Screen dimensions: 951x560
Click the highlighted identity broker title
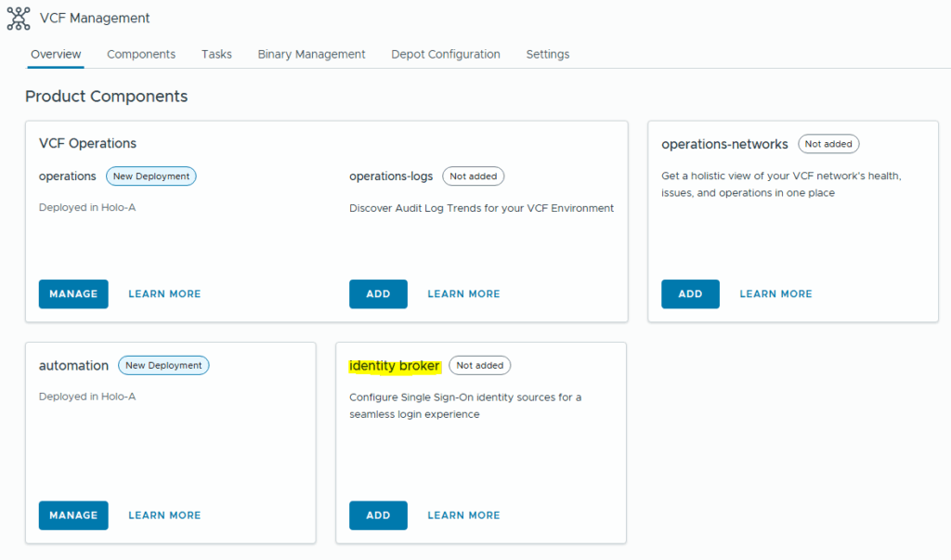(394, 366)
